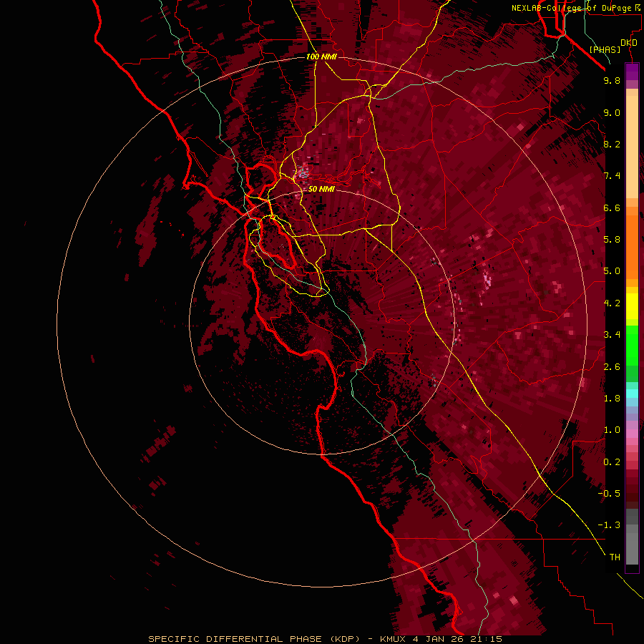The image size is (644, 644).
Task: Click the 100 NMI range ring label
Action: [x=321, y=57]
